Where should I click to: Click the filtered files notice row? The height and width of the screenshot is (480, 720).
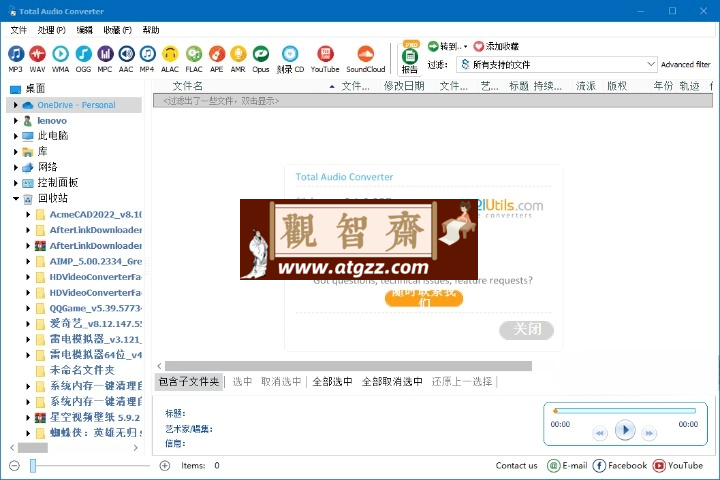(x=433, y=101)
